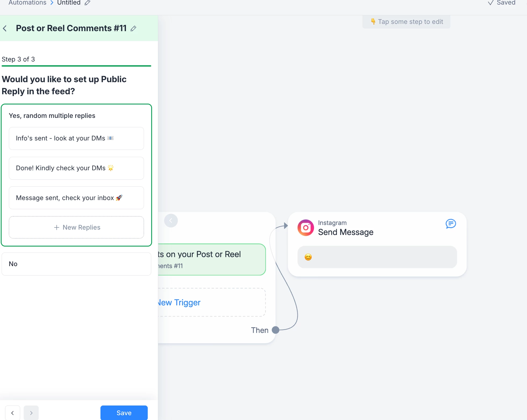Edit the Post or Reel Comments #11 title
The height and width of the screenshot is (420, 527).
[x=133, y=28]
